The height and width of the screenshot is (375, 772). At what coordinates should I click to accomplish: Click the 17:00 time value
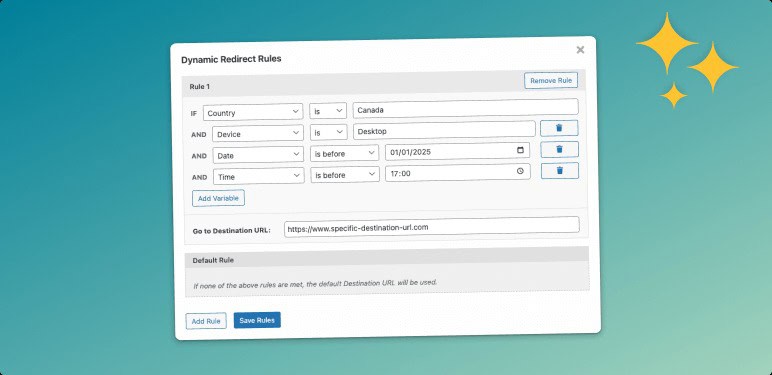(x=400, y=174)
